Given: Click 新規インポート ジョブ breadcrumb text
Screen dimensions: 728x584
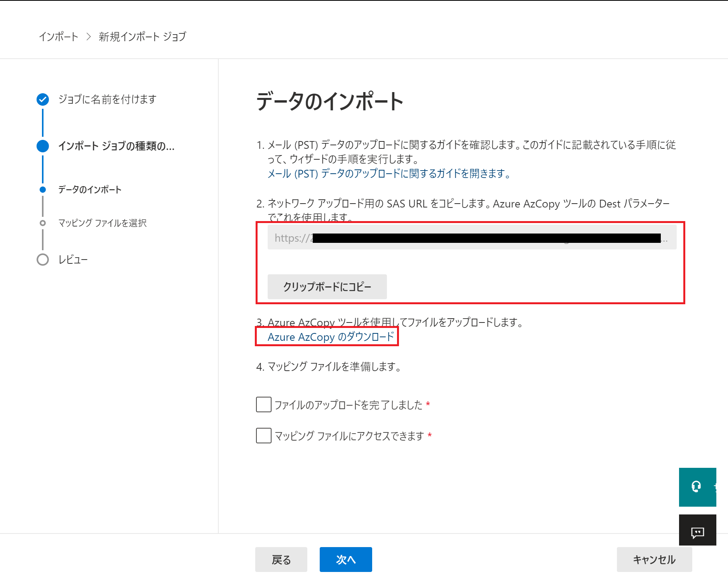Looking at the screenshot, I should click(143, 37).
